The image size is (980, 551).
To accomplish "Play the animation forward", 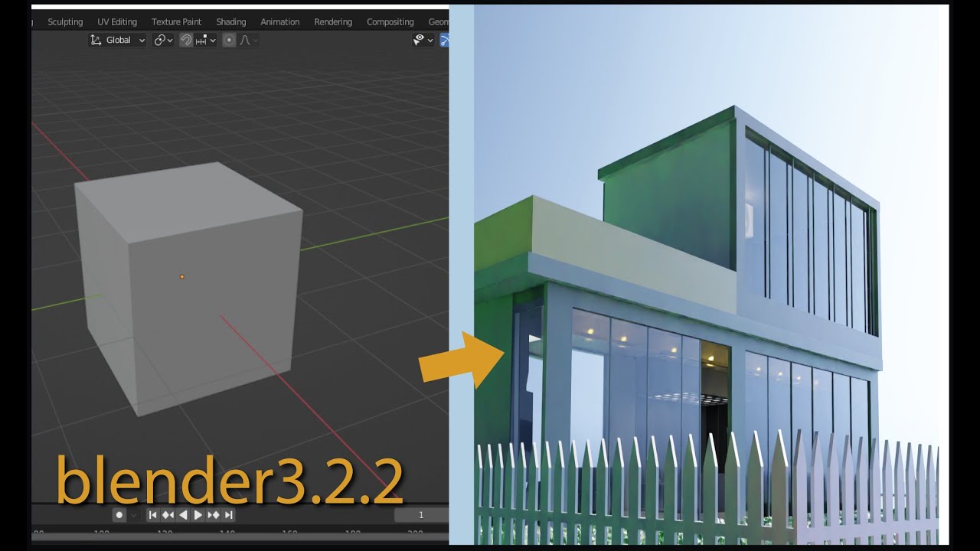I will click(x=198, y=515).
